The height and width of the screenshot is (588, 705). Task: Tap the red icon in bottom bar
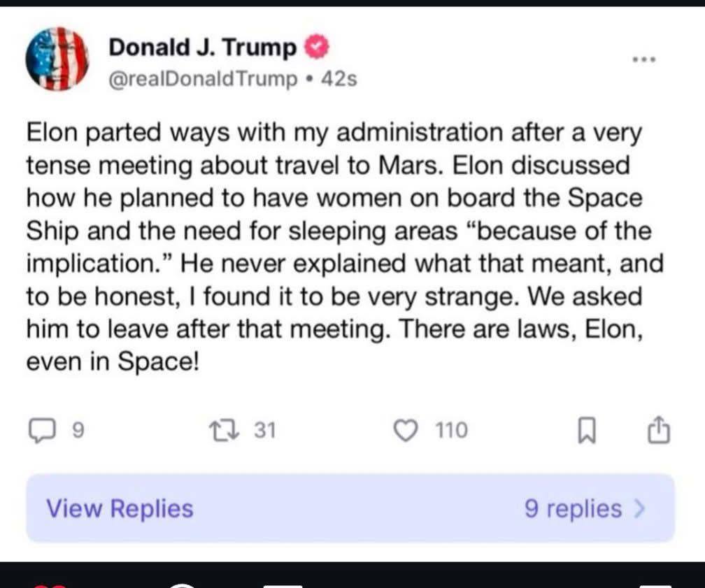(50, 586)
